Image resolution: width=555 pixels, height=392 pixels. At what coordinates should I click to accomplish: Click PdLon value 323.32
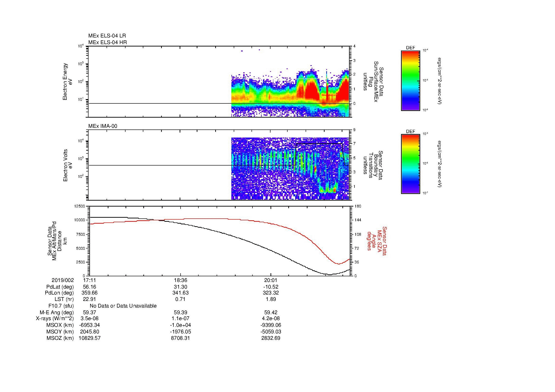pyautogui.click(x=271, y=293)
